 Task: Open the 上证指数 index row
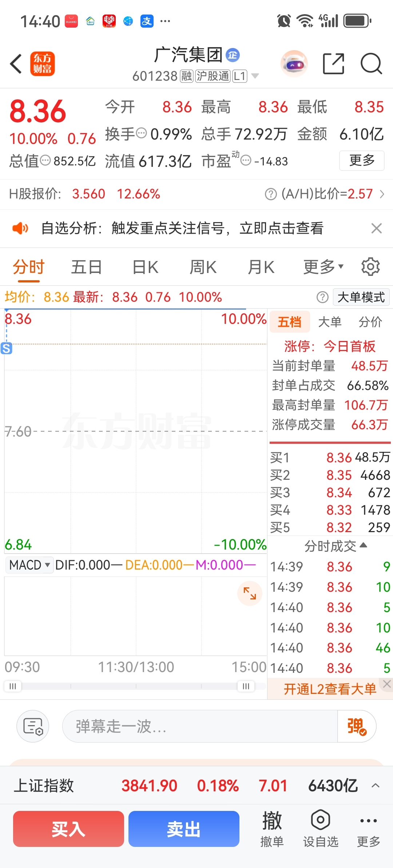[x=196, y=785]
